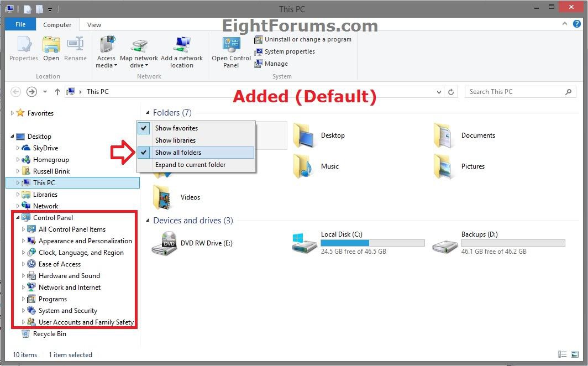This screenshot has height=366, width=588.
Task: Switch to the View tab
Action: click(94, 25)
